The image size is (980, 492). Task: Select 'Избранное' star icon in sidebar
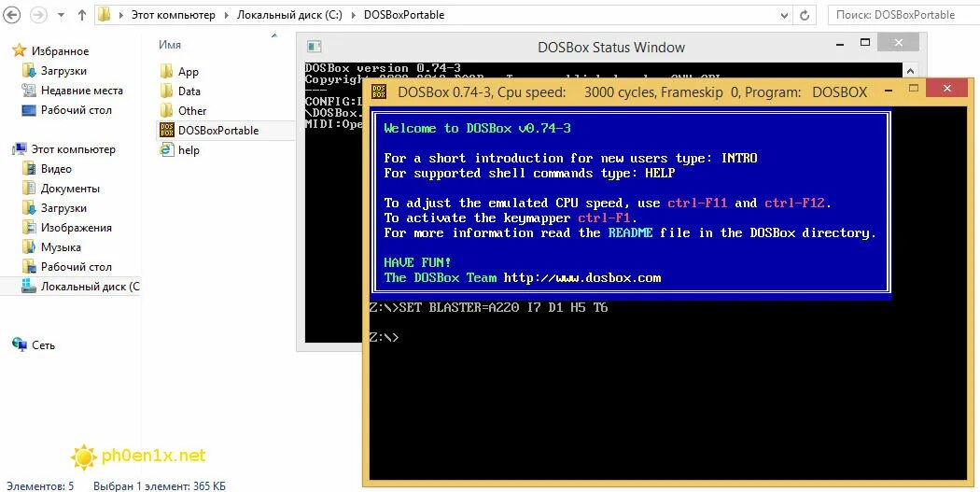tap(20, 50)
